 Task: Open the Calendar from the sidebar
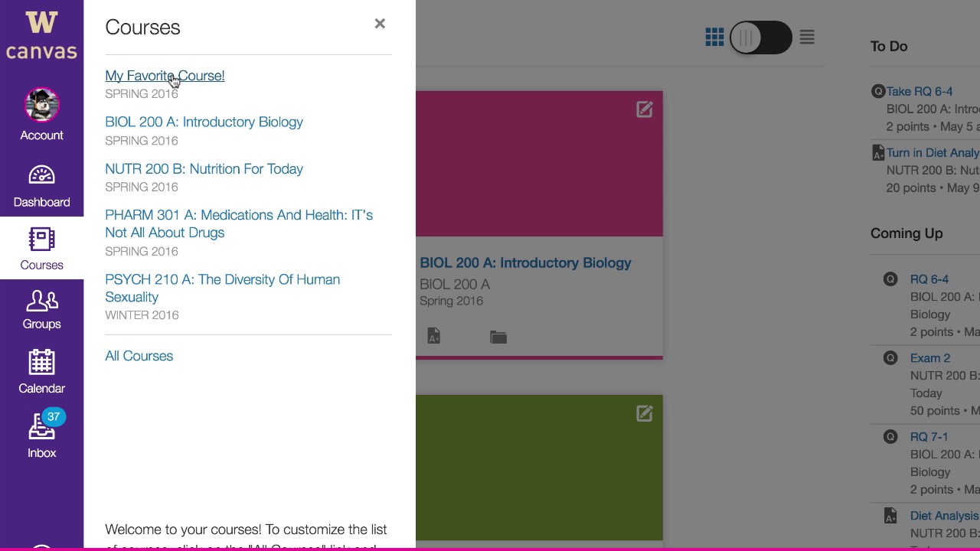[x=41, y=372]
